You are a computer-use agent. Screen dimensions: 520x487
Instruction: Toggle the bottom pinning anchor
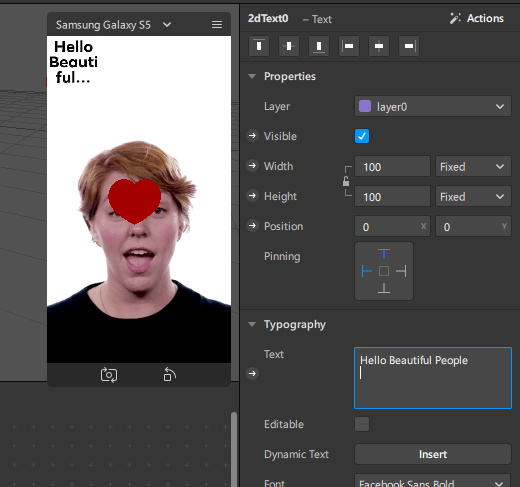click(384, 288)
